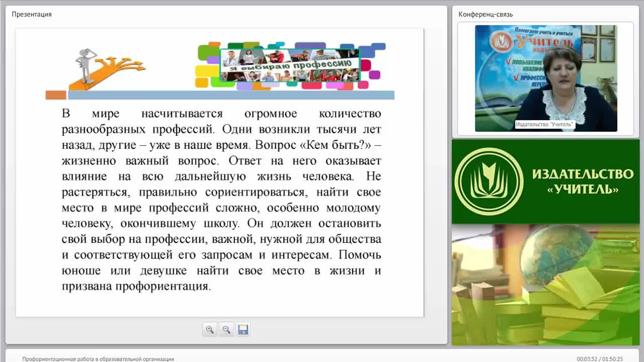
Task: Zoom out of the presentation slide
Action: 226,329
